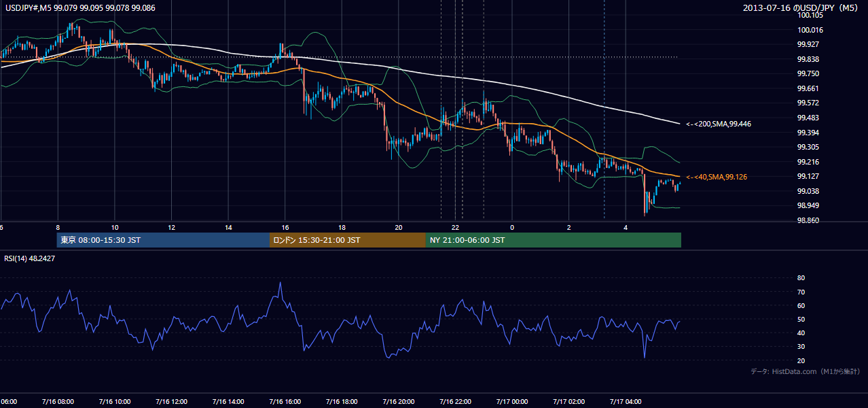The image size is (868, 408).
Task: Click the 7/16 12:00 bottom time label
Action: click(171, 401)
